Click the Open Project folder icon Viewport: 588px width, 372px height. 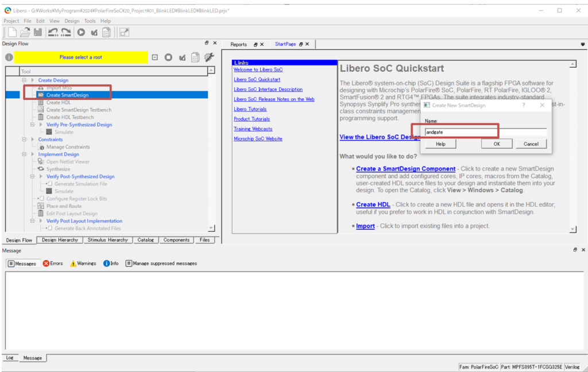[x=25, y=33]
